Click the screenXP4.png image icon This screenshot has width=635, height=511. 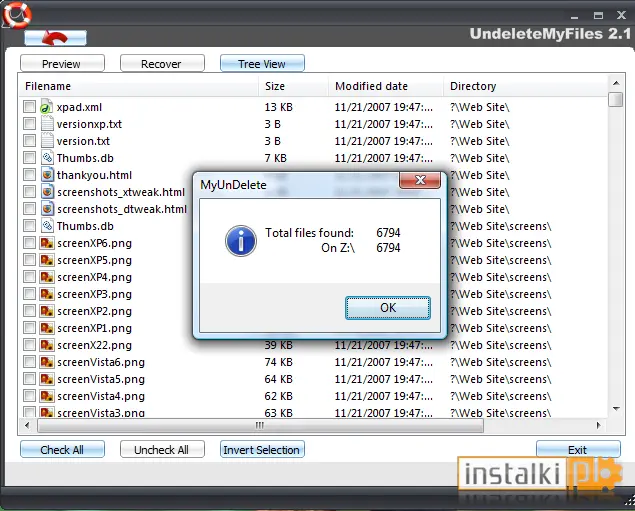point(47,277)
